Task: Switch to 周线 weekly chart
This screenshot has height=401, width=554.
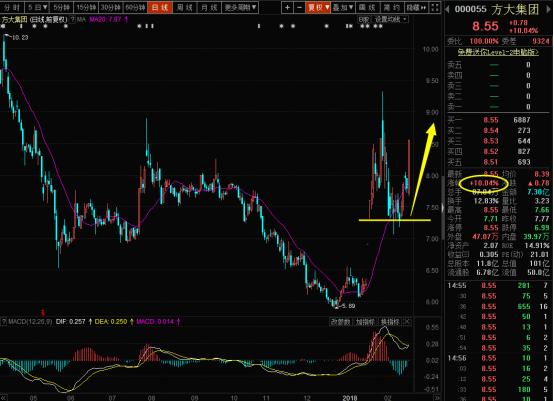Action: pos(185,7)
